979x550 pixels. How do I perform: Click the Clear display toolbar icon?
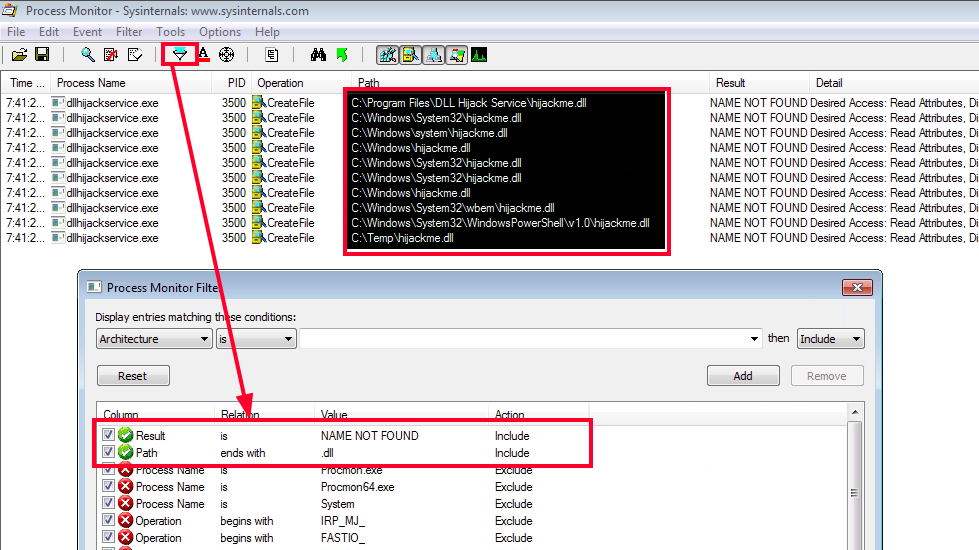tap(135, 55)
